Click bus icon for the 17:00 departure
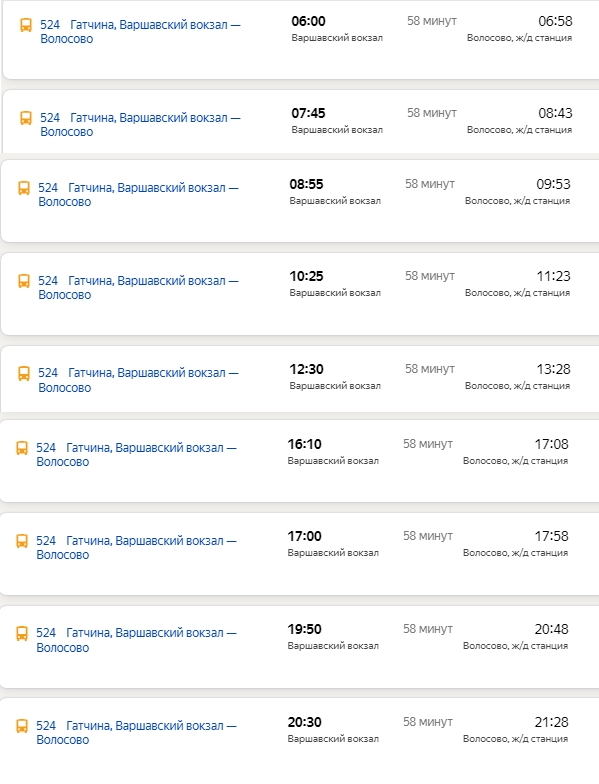599x784 pixels. point(22,541)
